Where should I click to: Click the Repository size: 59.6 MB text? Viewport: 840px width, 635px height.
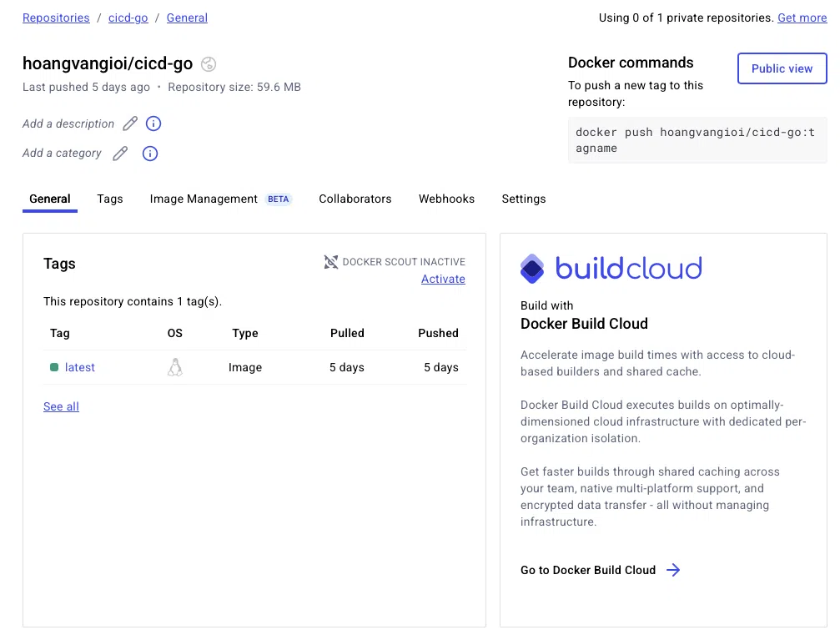pyautogui.click(x=234, y=87)
